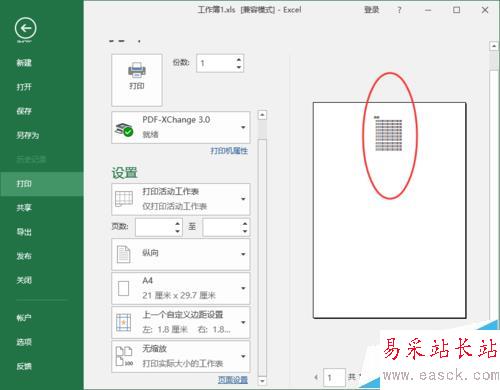Decrease the end page number
The height and width of the screenshot is (390, 500).
click(245, 231)
